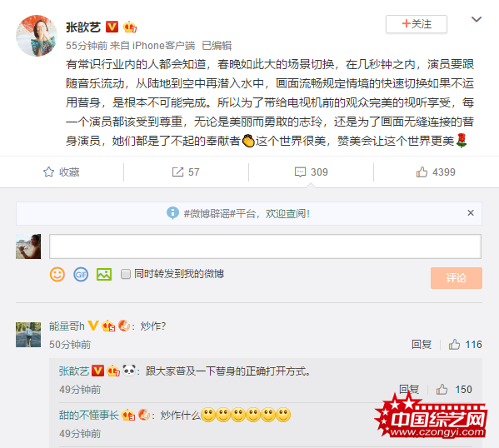Submit with the orange 评论 button

(x=457, y=278)
